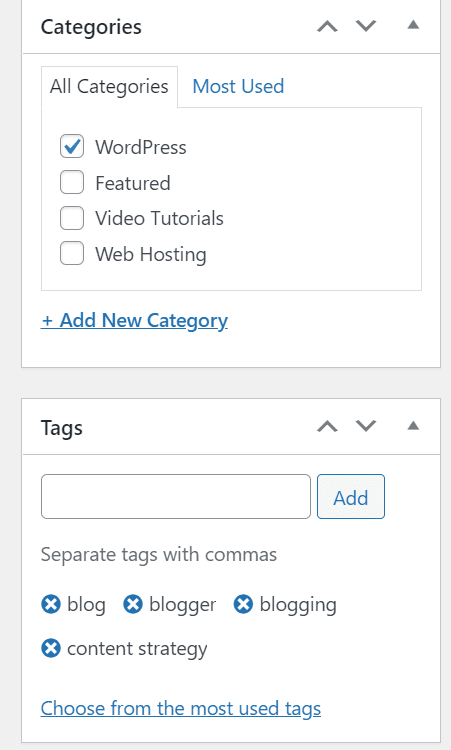The height and width of the screenshot is (750, 451).
Task: Click the Add tag button
Action: (351, 496)
